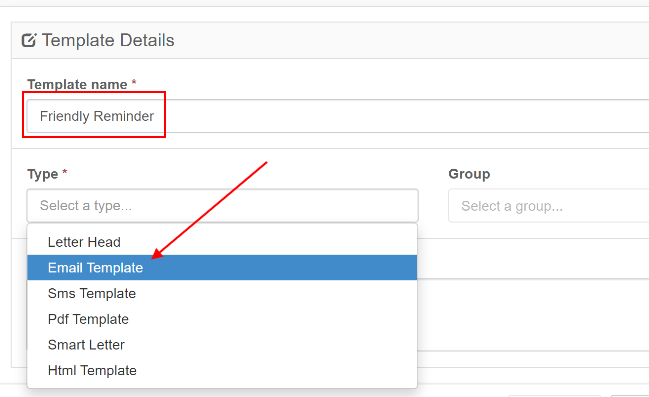Click the Template Details edit icon

(x=29, y=40)
